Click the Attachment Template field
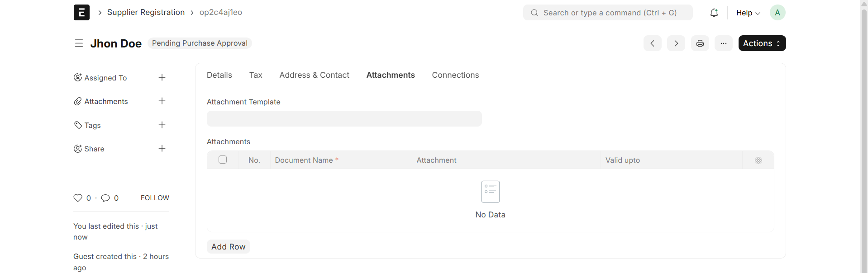 coord(344,119)
